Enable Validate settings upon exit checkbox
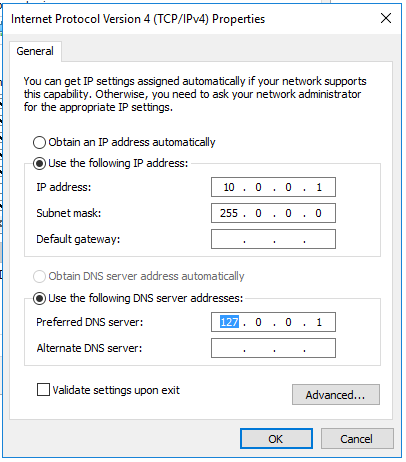 click(x=43, y=390)
